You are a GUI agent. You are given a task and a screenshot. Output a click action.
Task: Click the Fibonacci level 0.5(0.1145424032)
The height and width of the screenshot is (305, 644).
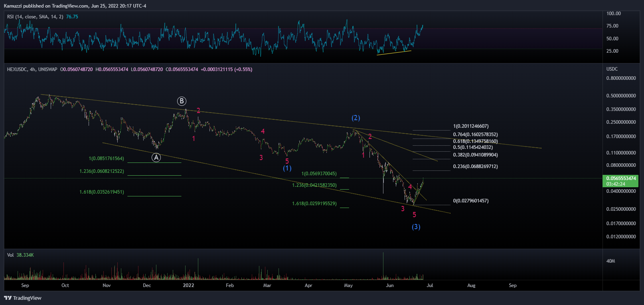click(x=473, y=147)
